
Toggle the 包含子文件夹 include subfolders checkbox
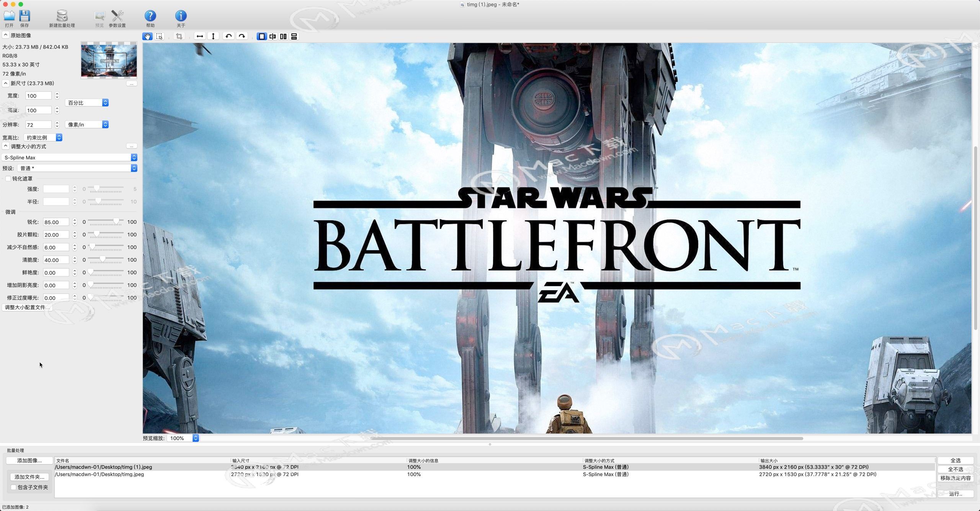tap(13, 487)
